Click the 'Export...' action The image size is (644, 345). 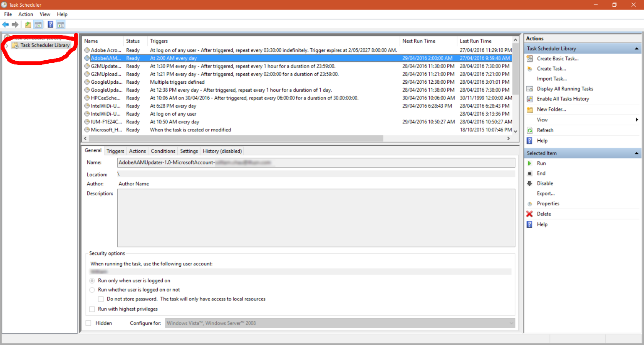click(546, 193)
